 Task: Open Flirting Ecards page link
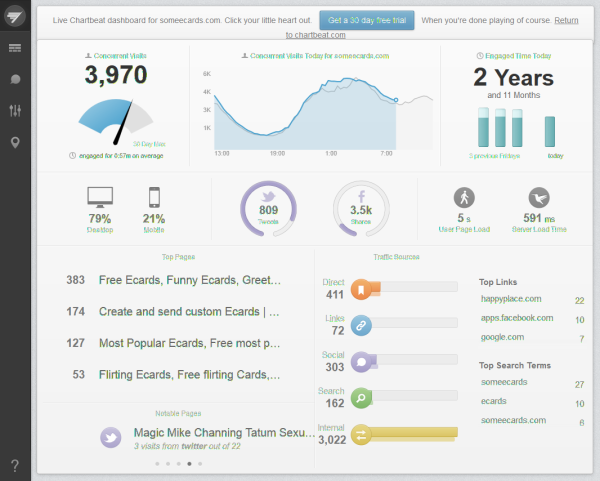coord(189,374)
